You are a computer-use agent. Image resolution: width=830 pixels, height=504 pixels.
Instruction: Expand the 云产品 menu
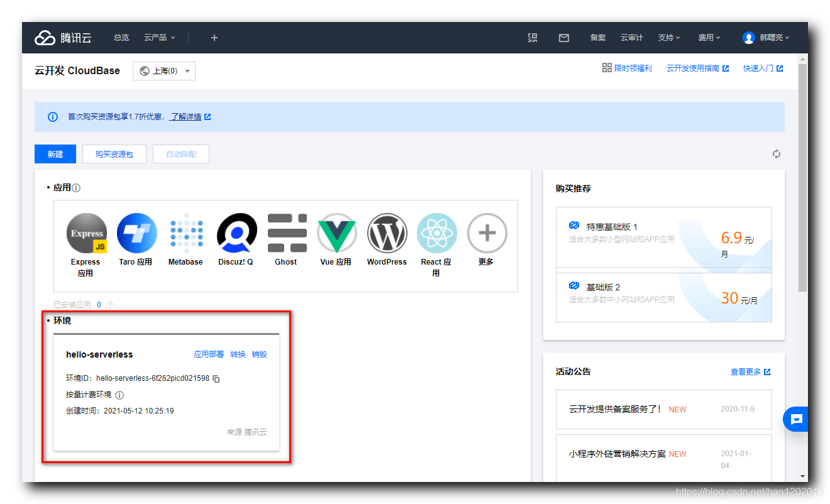[x=160, y=38]
